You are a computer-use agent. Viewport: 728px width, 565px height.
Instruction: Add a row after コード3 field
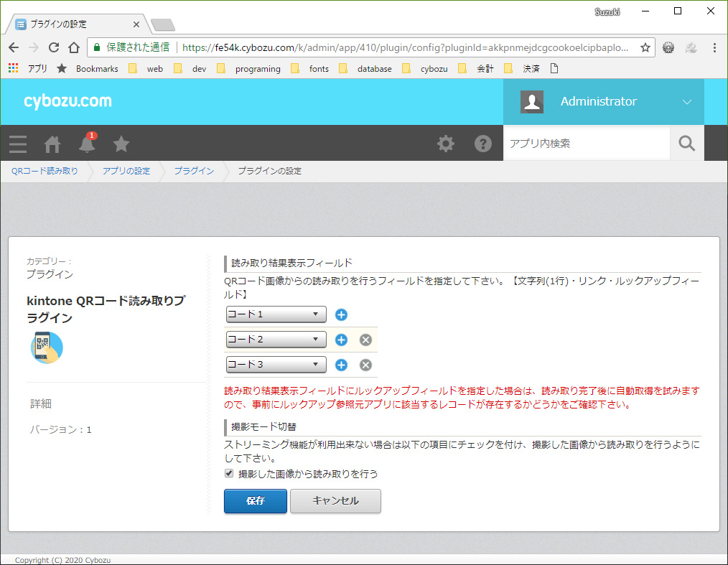click(x=341, y=365)
